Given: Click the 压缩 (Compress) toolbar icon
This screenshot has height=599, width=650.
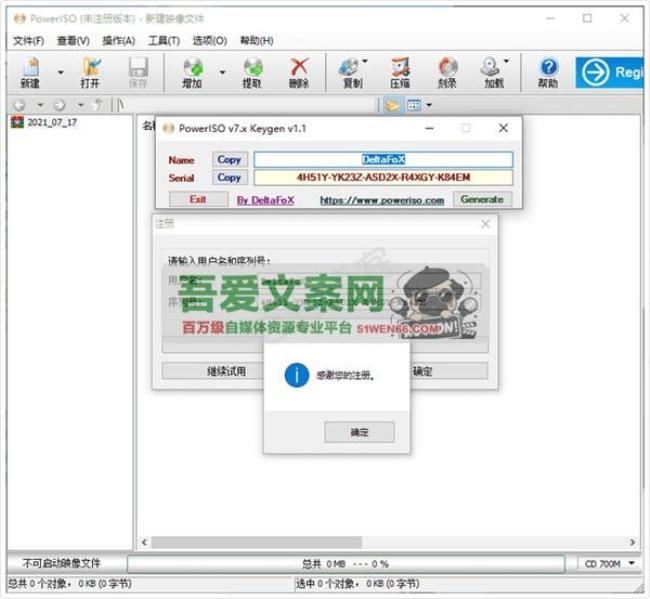Looking at the screenshot, I should pos(400,72).
